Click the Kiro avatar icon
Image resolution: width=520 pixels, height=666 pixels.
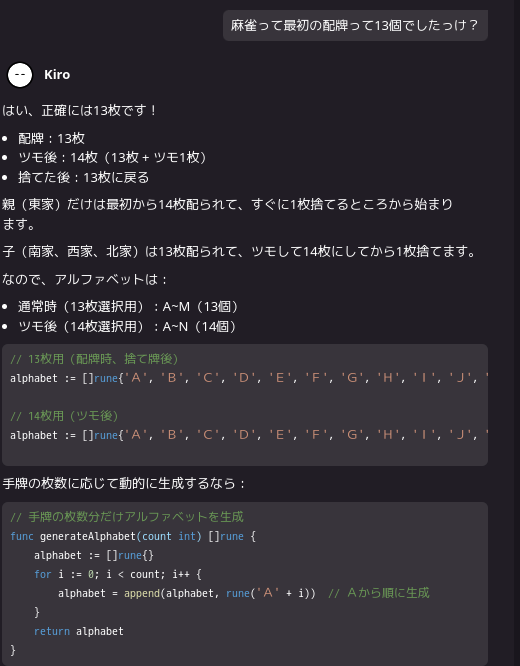pyautogui.click(x=20, y=75)
